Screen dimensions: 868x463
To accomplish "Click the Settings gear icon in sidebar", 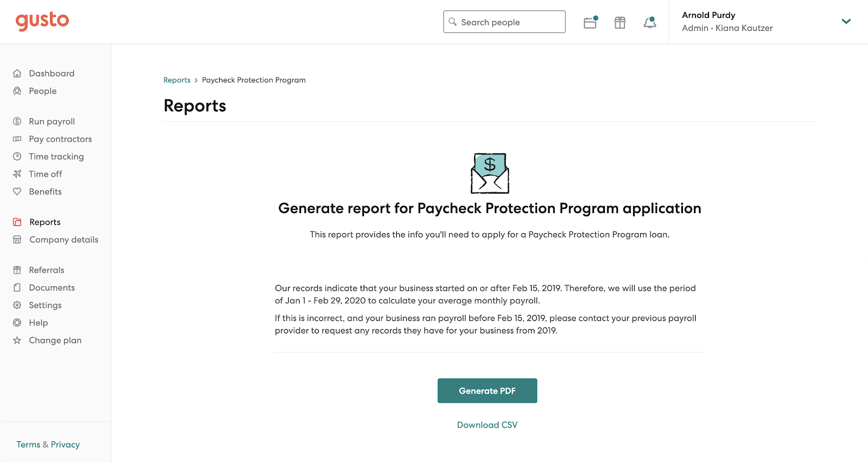I will click(x=17, y=305).
